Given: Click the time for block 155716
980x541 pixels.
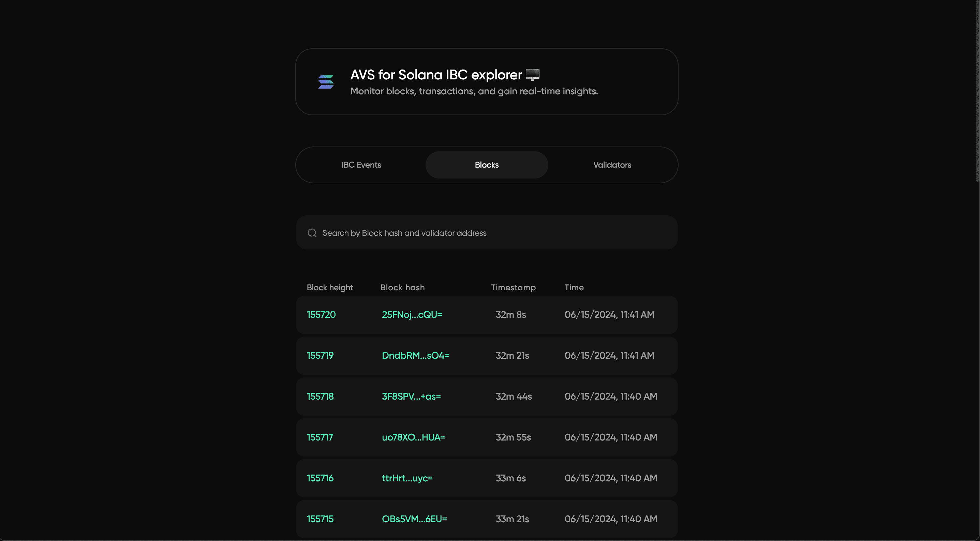Looking at the screenshot, I should click(611, 478).
